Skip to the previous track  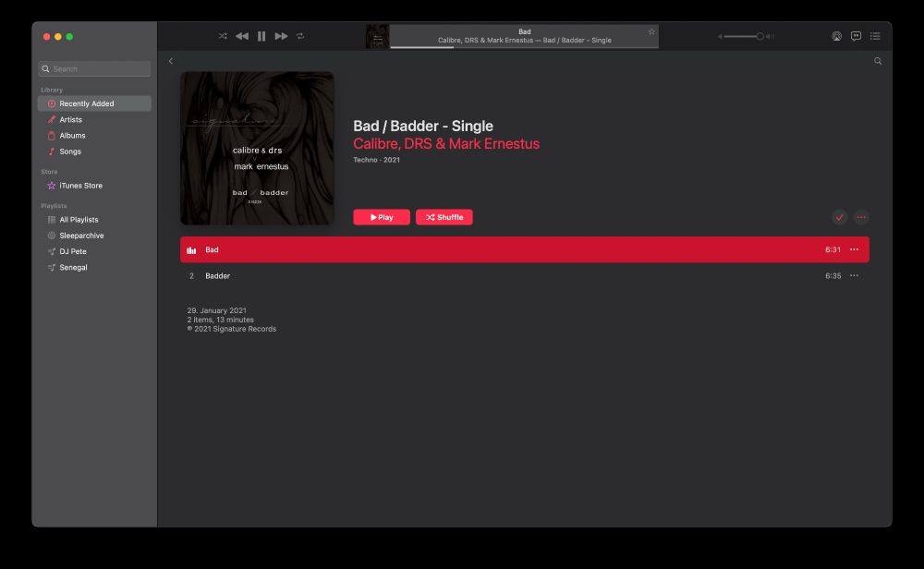tap(241, 36)
